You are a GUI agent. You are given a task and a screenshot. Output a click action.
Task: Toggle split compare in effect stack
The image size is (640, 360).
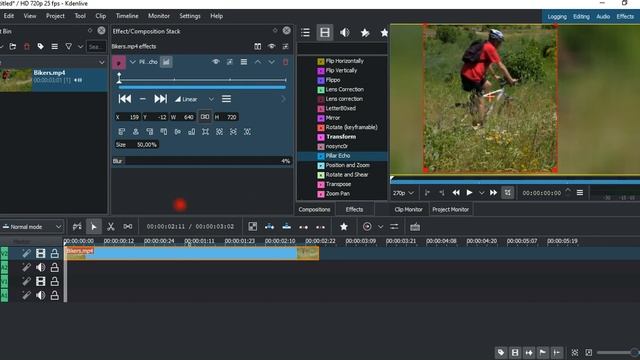[258, 47]
